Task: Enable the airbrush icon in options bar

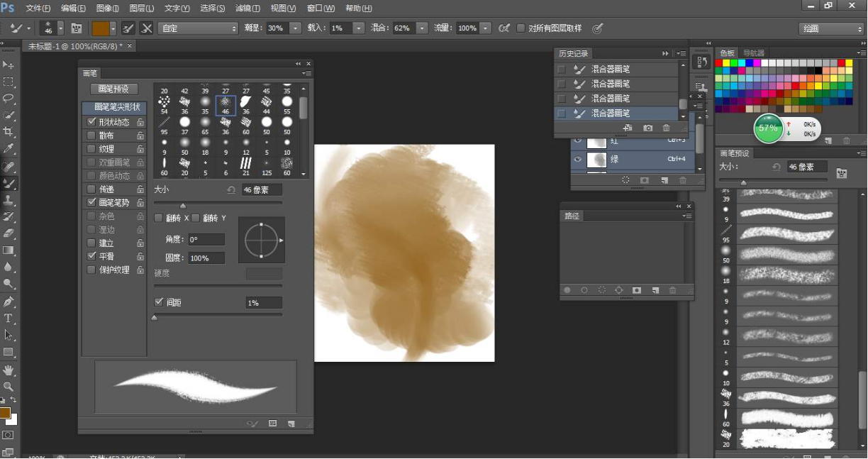Action: click(x=504, y=28)
